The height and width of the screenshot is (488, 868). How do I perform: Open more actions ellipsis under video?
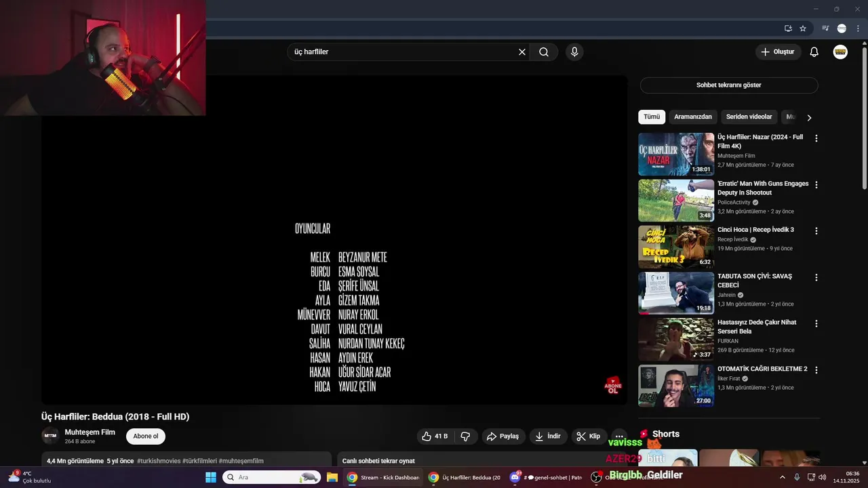pos(618,436)
